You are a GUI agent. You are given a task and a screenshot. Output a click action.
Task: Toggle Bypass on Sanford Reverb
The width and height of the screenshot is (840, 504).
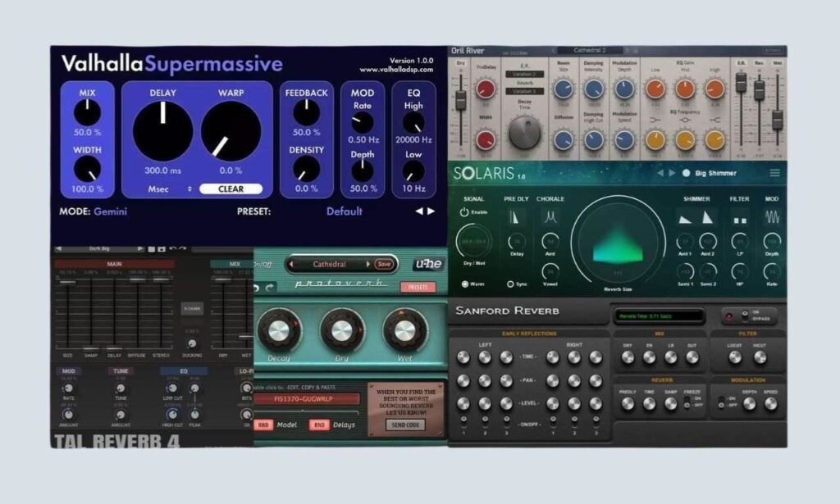point(743,315)
